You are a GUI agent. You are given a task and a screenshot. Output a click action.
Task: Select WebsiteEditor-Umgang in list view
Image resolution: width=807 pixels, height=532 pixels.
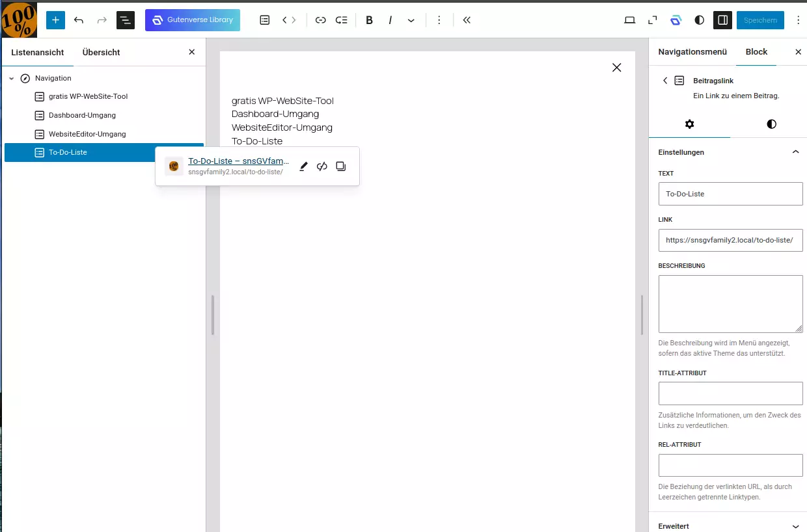pyautogui.click(x=87, y=134)
